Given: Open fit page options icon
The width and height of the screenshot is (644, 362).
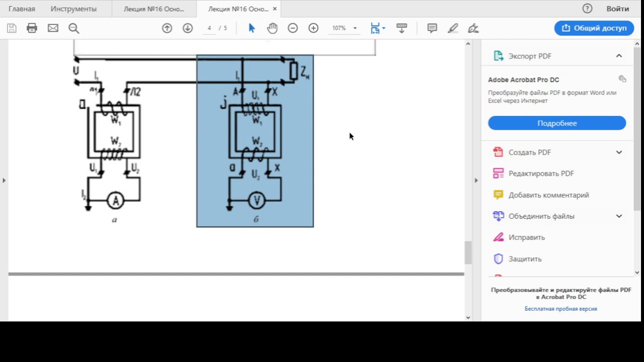Looking at the screenshot, I should pos(377,28).
